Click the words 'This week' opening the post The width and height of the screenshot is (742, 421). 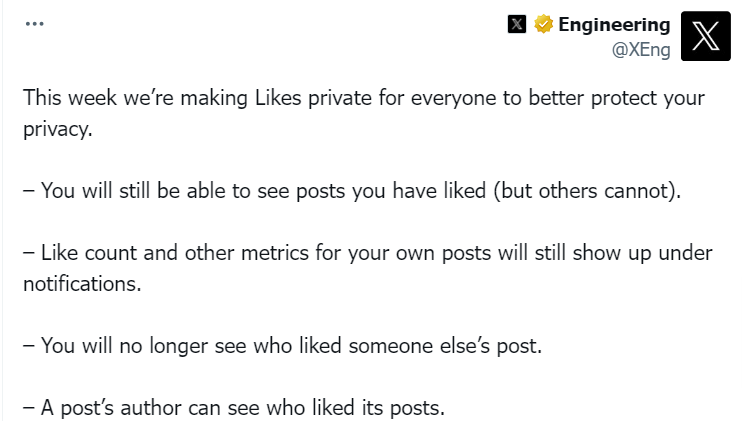[x=70, y=98]
